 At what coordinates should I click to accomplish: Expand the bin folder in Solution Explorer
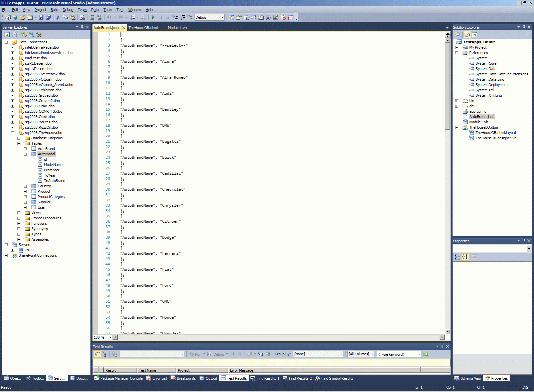click(x=457, y=101)
